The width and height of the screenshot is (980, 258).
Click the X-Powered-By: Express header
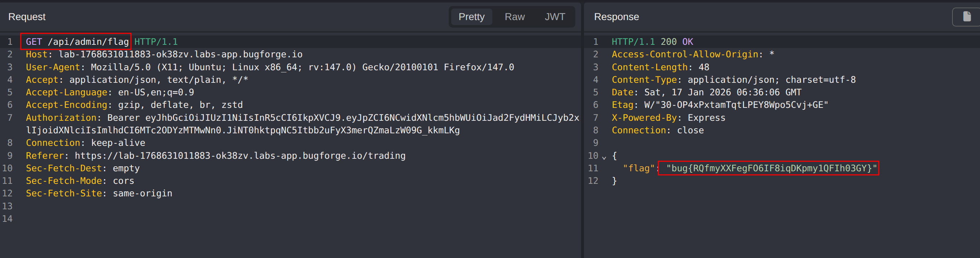pos(668,118)
